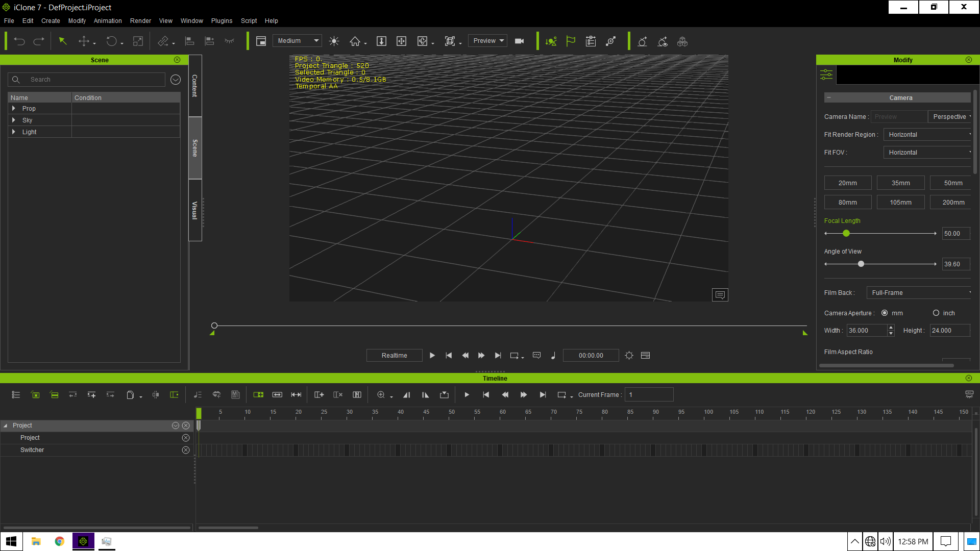Open the Perspective dropdown in Modify
This screenshot has height=551, width=980.
tap(950, 117)
